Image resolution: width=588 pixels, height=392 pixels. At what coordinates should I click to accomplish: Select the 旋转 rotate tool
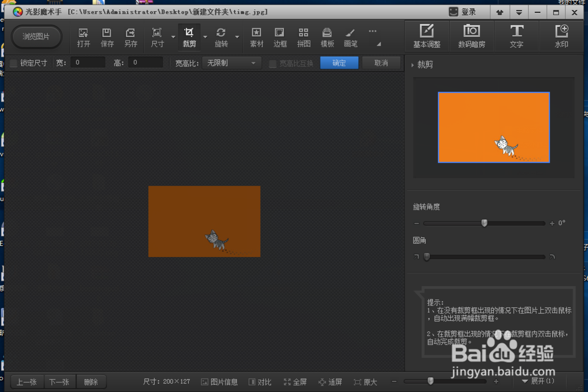tap(221, 38)
